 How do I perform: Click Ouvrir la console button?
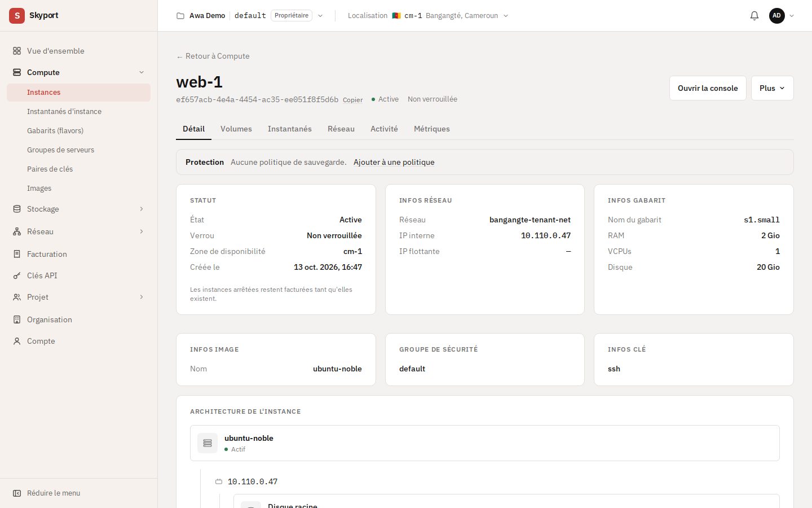(x=708, y=88)
